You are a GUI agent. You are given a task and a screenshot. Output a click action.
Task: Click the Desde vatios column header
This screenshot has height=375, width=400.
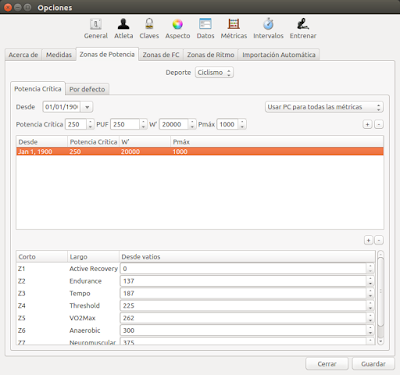[247, 257]
